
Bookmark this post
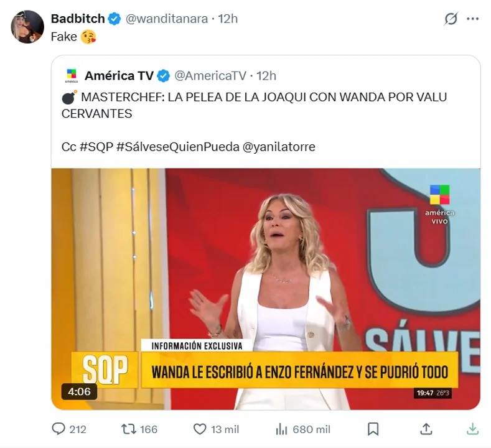tap(373, 429)
